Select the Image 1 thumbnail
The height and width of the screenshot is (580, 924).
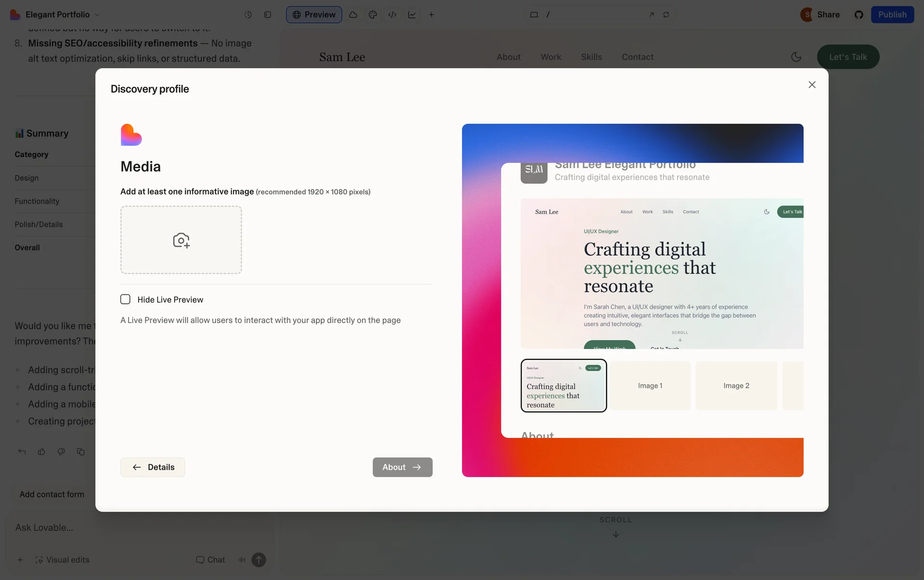650,386
